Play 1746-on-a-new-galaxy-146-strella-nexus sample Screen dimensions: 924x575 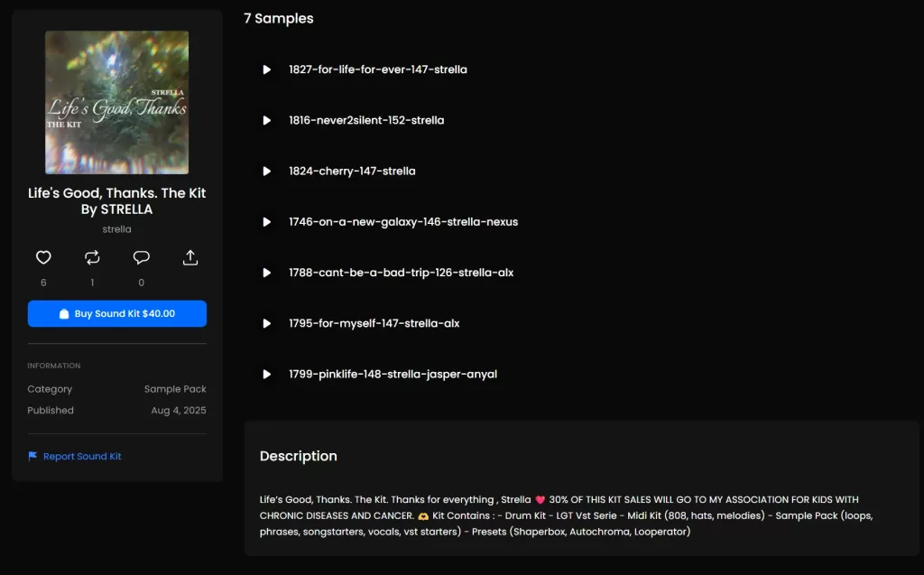point(267,222)
